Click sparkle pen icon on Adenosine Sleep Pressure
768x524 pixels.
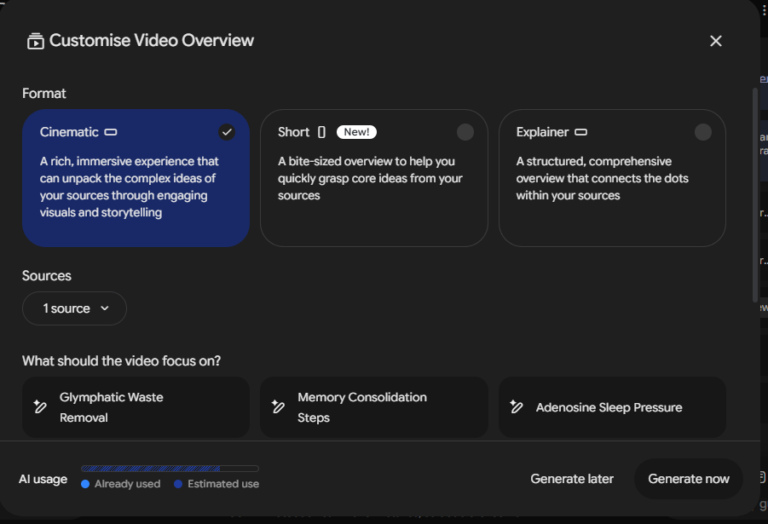pos(516,406)
